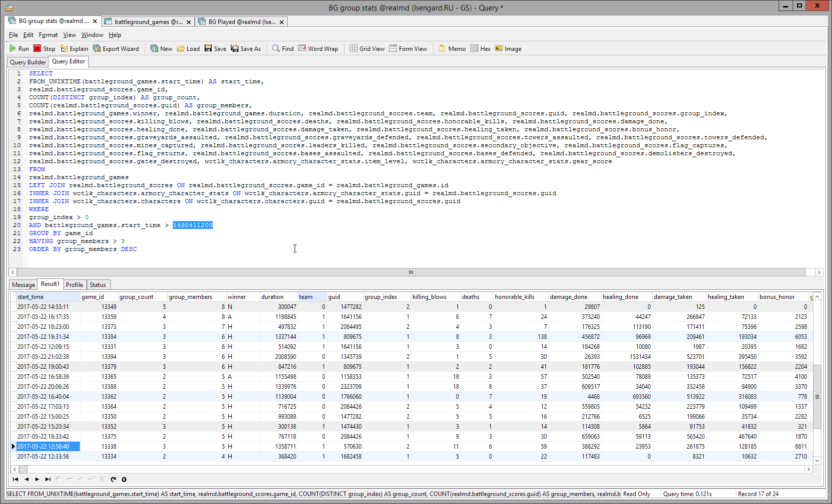Image resolution: width=832 pixels, height=504 pixels.
Task: Toggle Word Wrap in the editor
Action: point(318,48)
